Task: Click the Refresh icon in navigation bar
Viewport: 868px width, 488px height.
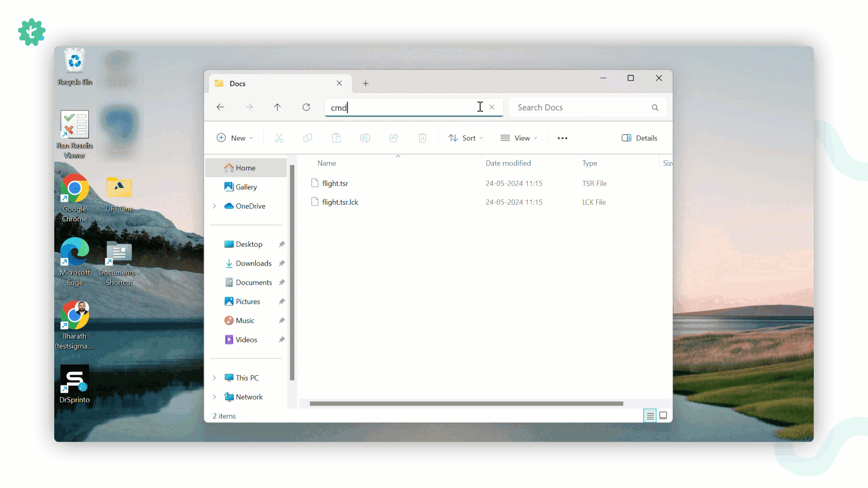Action: click(x=306, y=107)
